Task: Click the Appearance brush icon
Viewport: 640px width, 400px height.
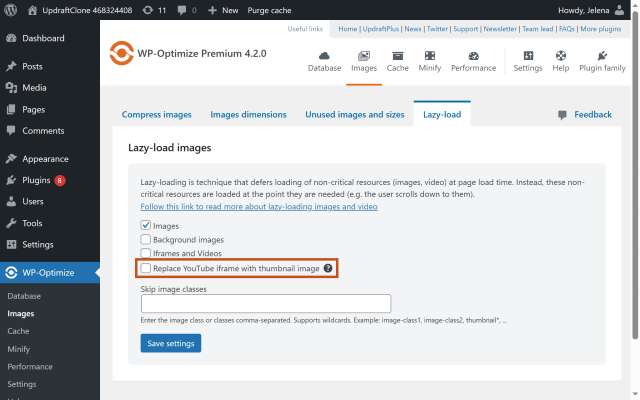Action: point(11,159)
